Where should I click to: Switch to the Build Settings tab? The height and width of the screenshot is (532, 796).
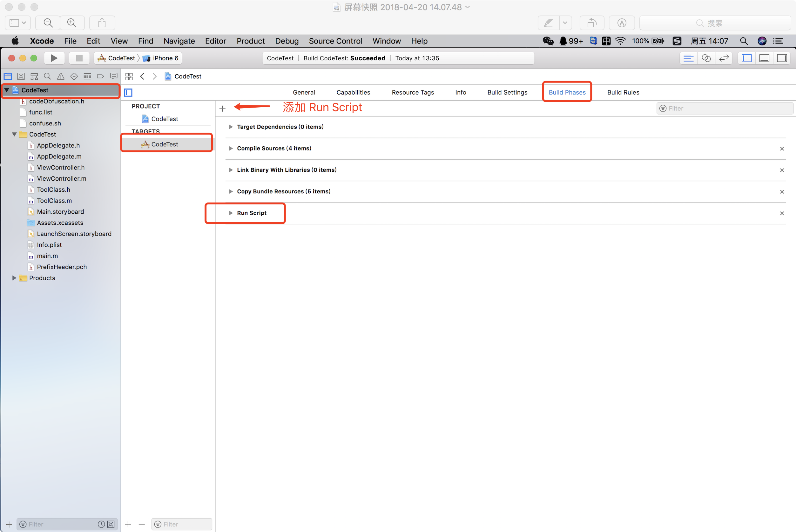(x=507, y=92)
